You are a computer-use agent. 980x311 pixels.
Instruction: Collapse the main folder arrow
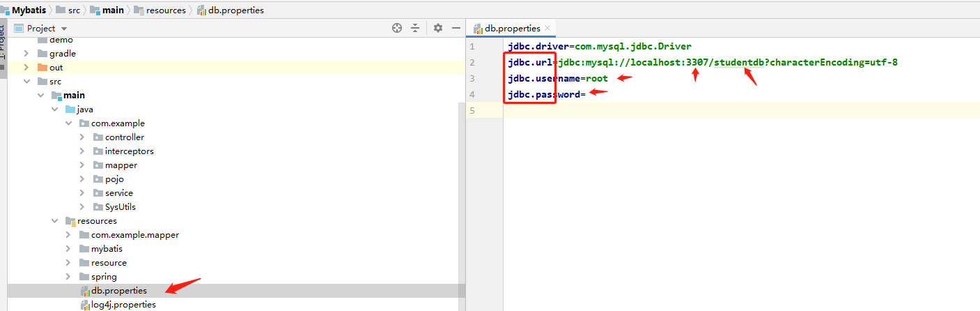click(x=41, y=96)
